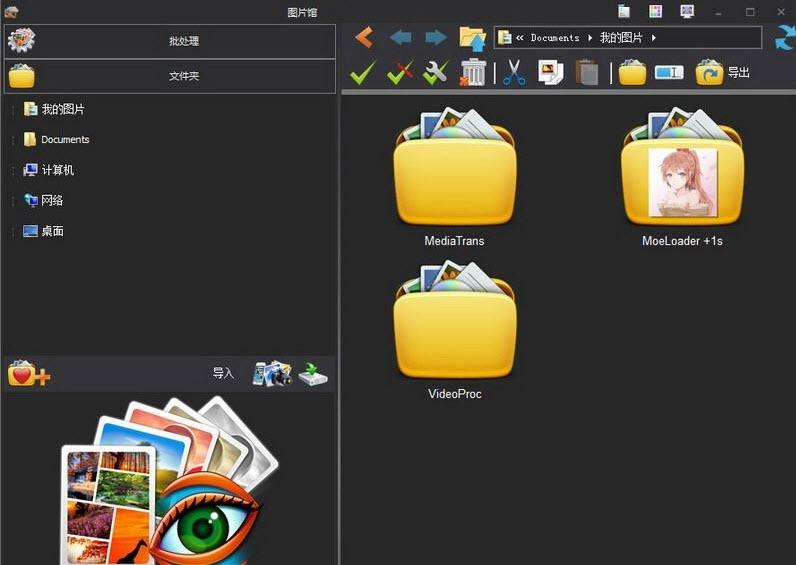Open selection options via the wrench checkmark icon
Viewport: 796px width, 565px height.
tap(436, 73)
